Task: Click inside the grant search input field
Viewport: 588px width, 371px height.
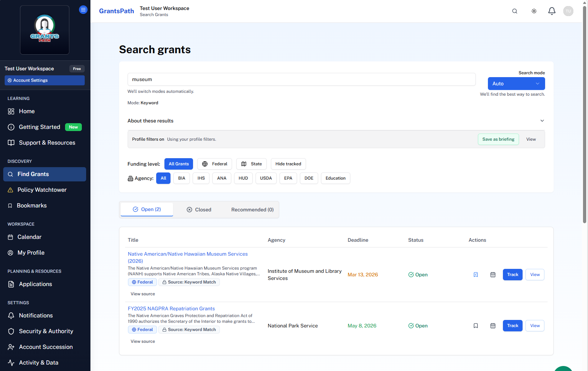Action: point(301,79)
